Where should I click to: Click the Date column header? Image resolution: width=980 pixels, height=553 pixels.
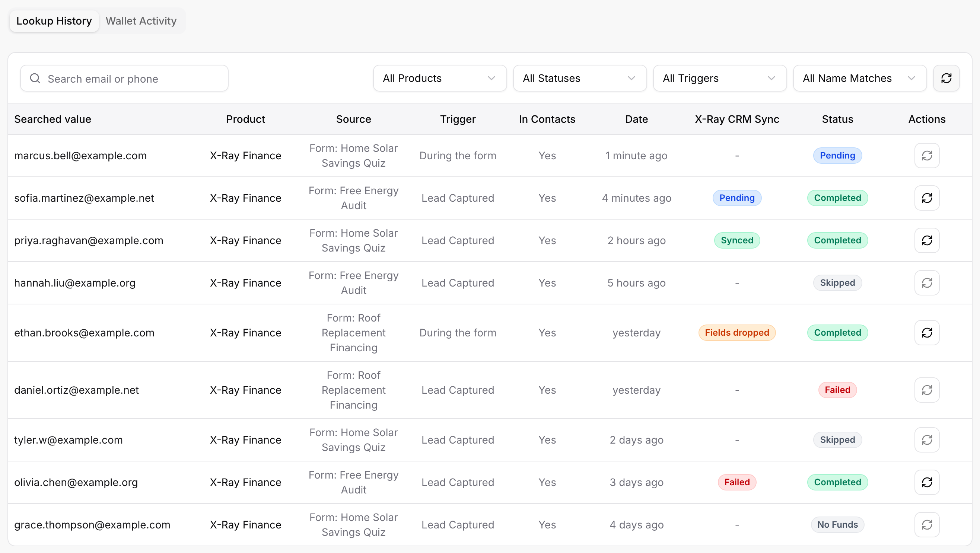[636, 119]
